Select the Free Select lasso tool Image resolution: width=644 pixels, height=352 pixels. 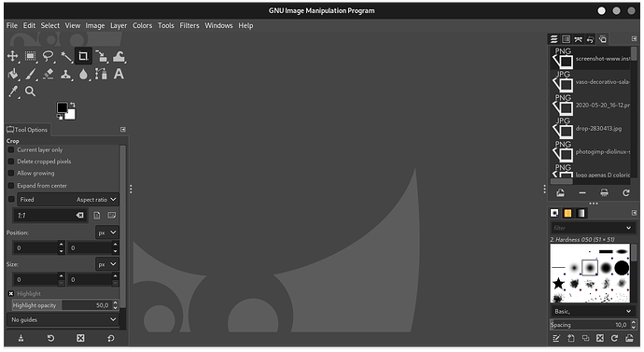pos(48,56)
